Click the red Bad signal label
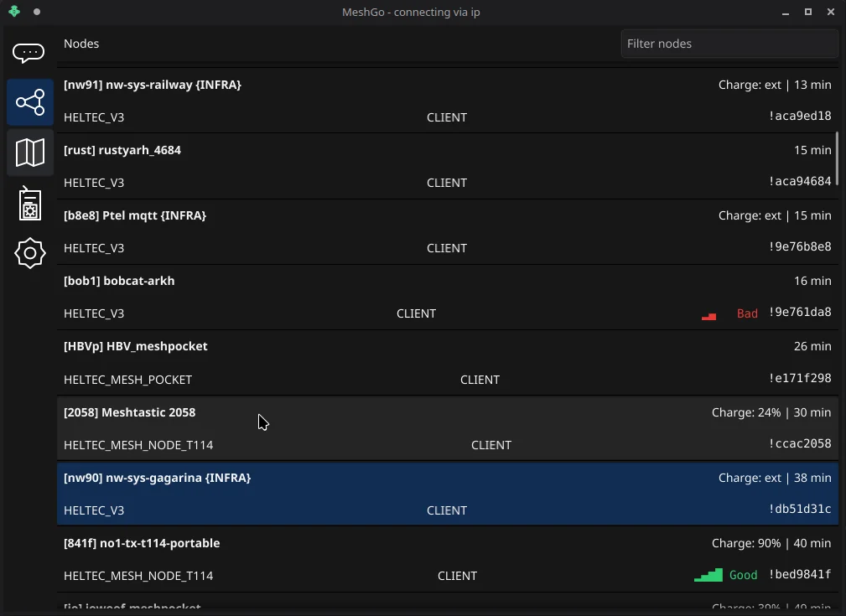The width and height of the screenshot is (846, 616). [x=747, y=313]
